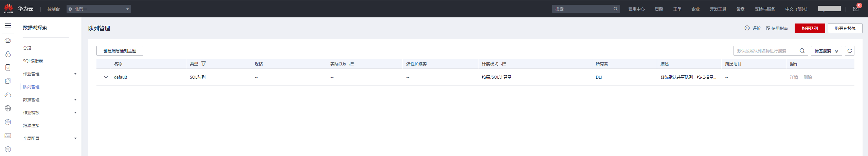868x156 pixels.
Task: Sort by 实际CUs column
Action: point(351,64)
